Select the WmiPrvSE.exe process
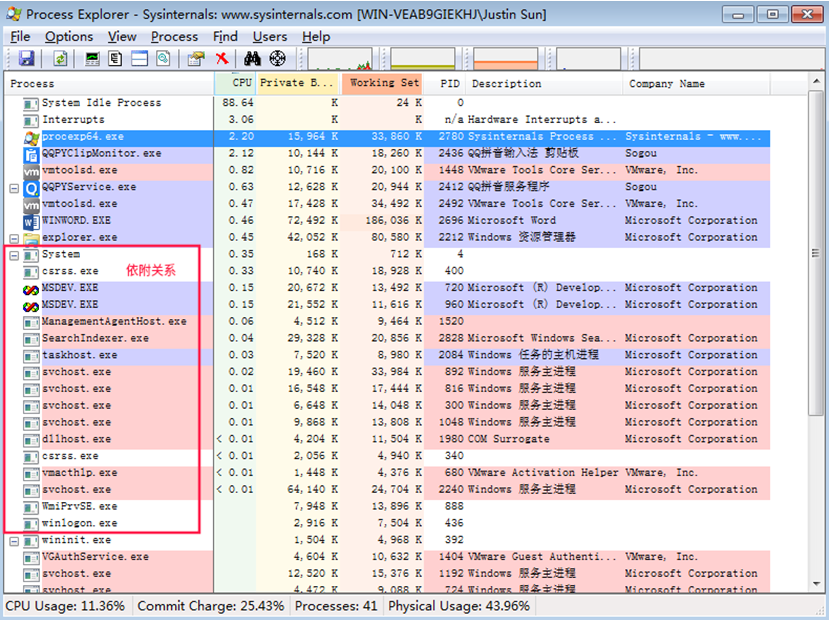 (x=387, y=507)
